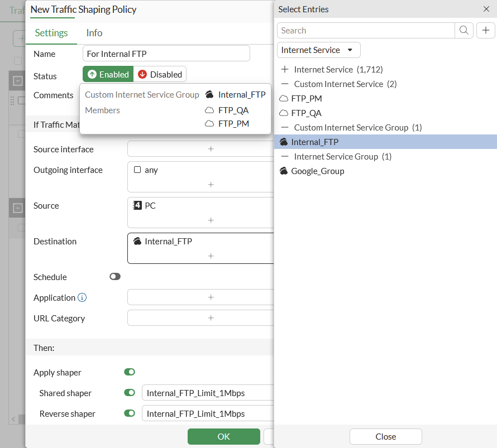Click the green OK button
The height and width of the screenshot is (448, 497).
click(223, 436)
